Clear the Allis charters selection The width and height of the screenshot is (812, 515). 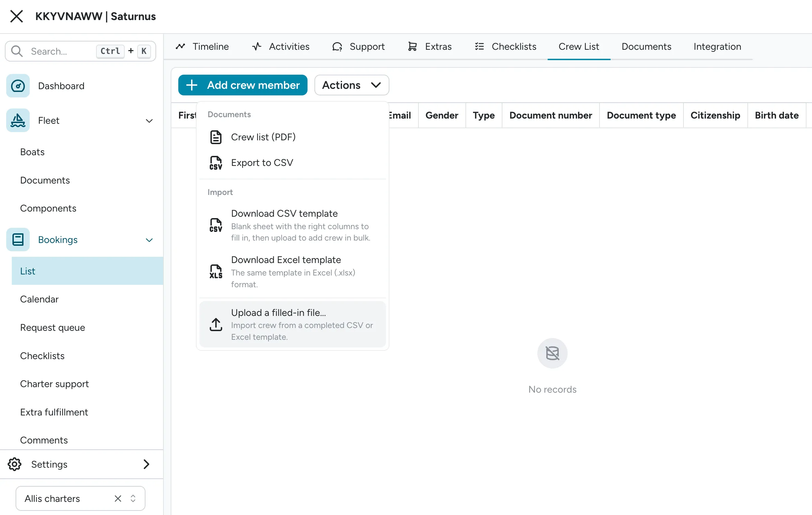pos(118,498)
